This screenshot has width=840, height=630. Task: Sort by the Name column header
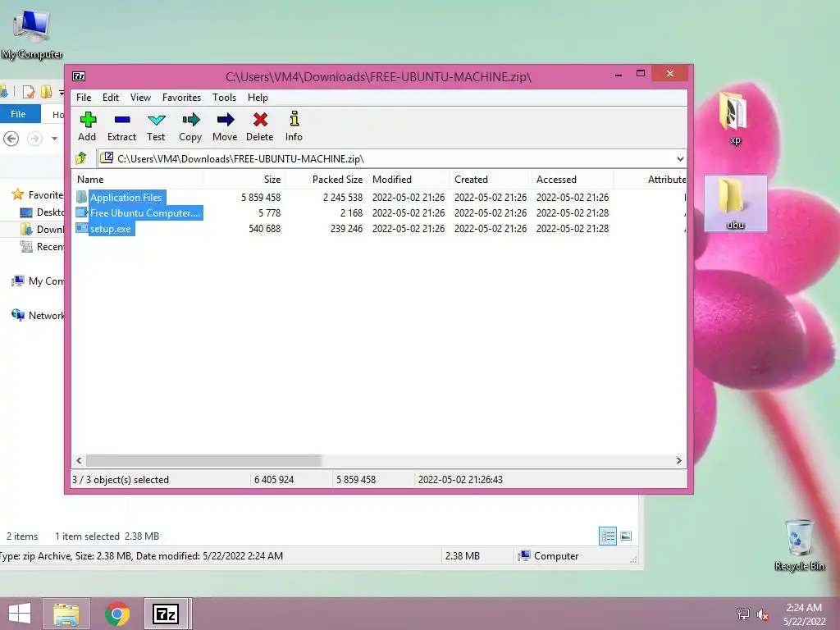pos(138,180)
